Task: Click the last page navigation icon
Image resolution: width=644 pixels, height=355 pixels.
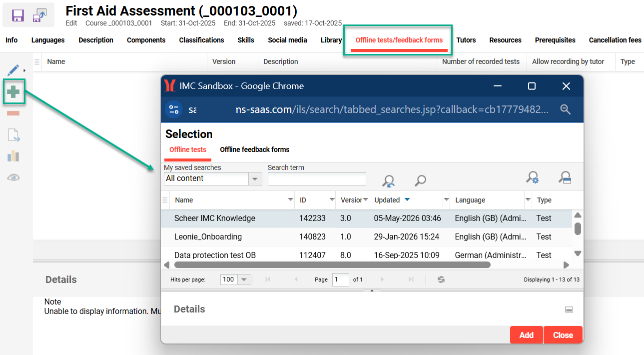Action: pos(411,279)
